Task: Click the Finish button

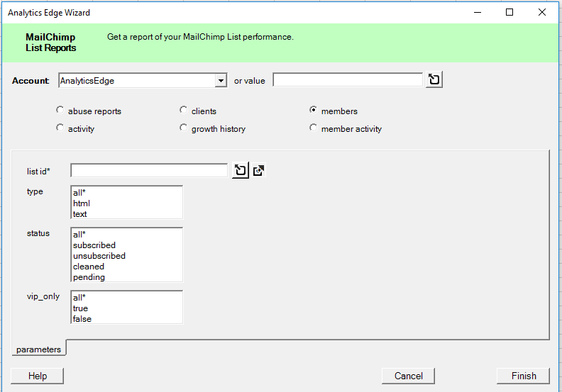Action: (523, 376)
